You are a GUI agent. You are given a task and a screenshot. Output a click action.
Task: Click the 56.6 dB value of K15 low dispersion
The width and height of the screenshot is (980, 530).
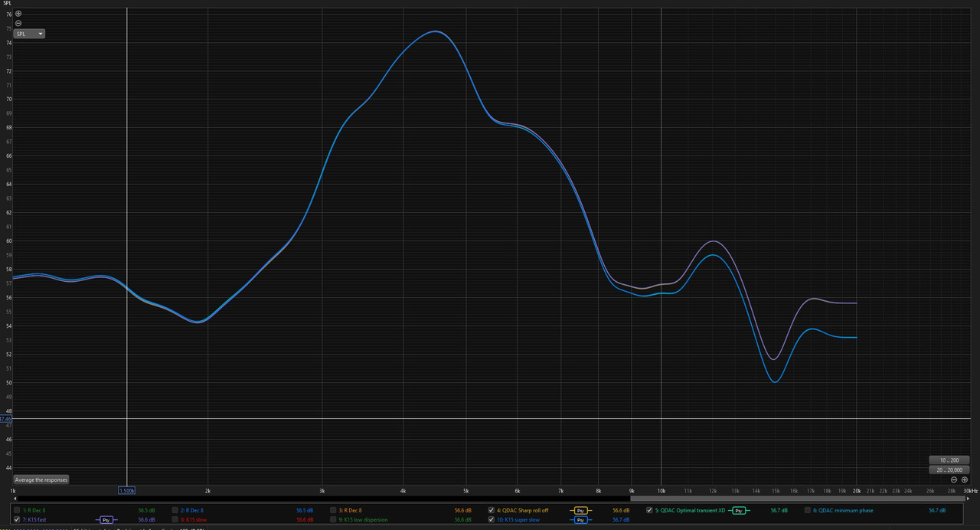point(462,519)
